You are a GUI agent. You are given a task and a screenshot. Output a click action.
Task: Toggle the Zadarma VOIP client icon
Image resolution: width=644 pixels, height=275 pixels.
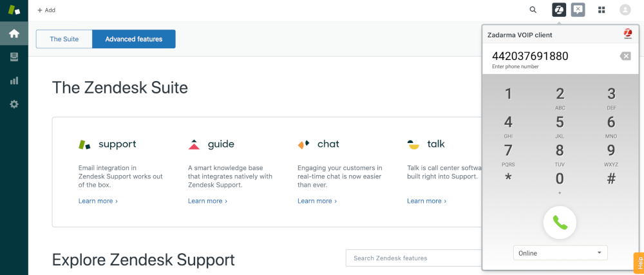click(x=559, y=10)
